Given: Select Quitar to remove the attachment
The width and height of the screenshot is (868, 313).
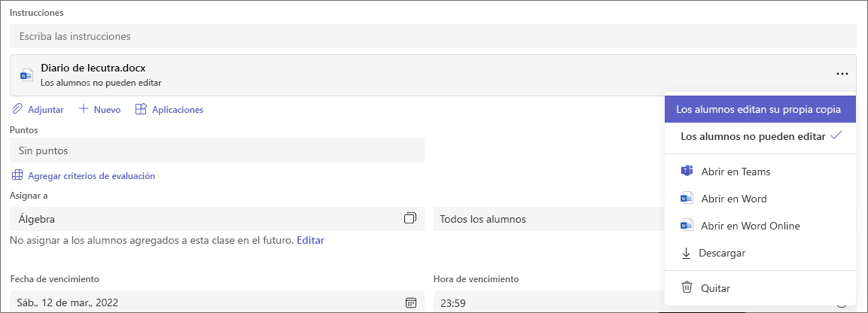Looking at the screenshot, I should (760, 288).
